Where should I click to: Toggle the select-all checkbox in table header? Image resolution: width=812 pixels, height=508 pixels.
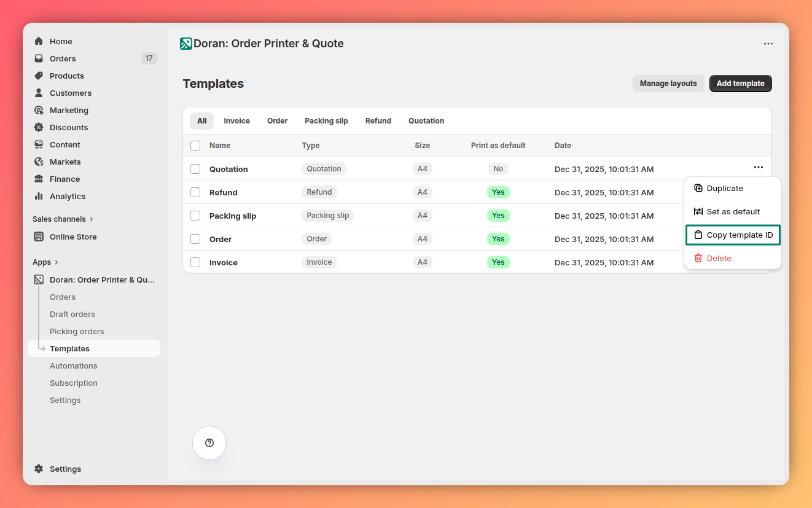(195, 146)
